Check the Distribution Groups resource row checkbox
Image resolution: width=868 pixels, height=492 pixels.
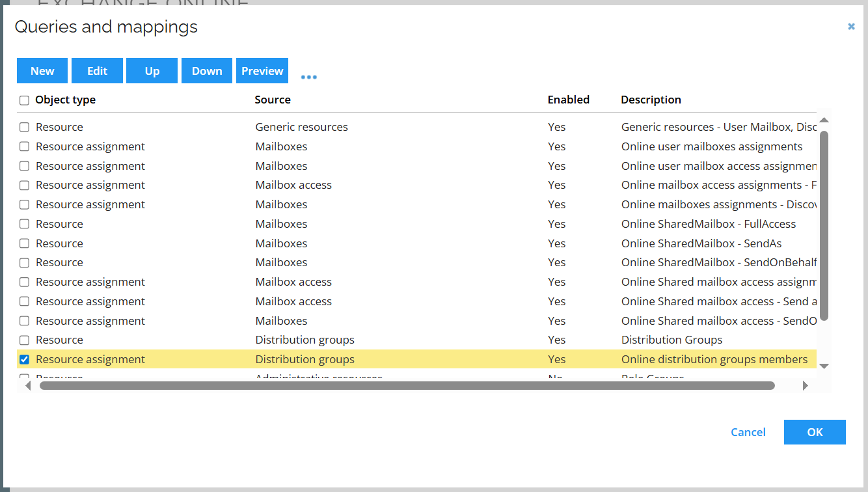tap(24, 340)
